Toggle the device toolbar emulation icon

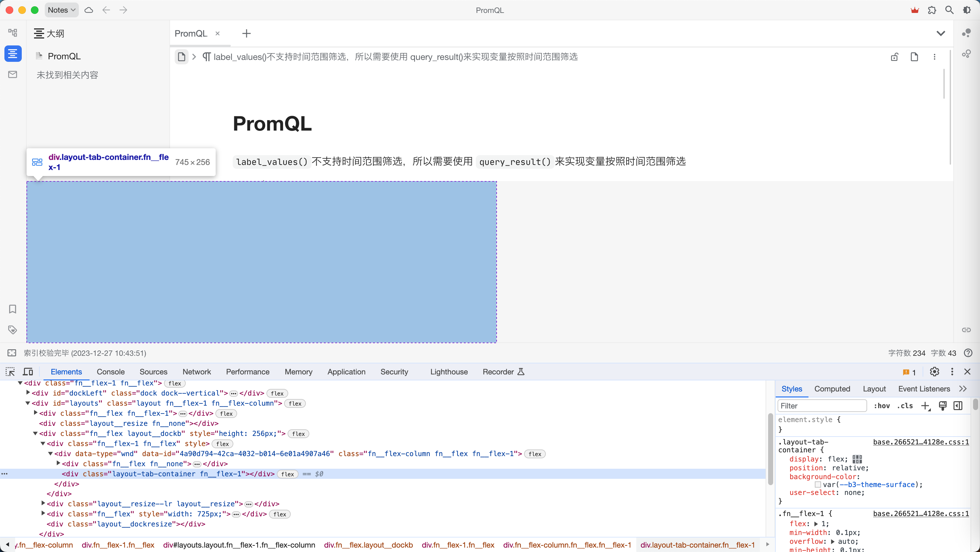click(28, 372)
